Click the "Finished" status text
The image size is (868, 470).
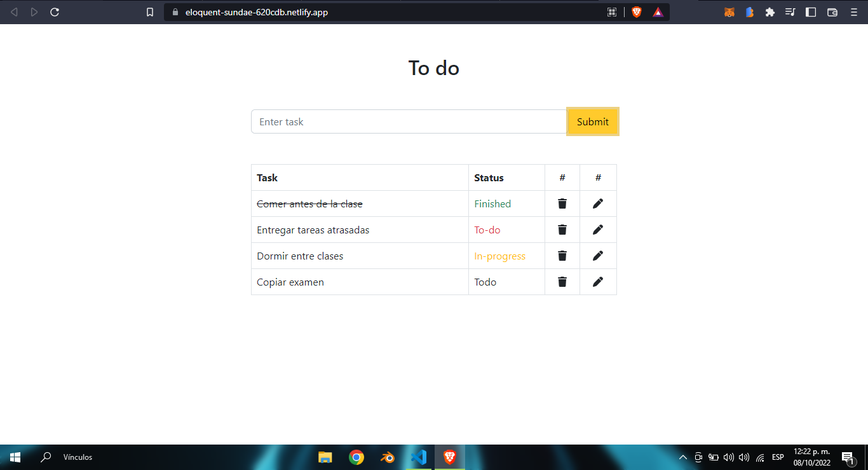tap(492, 204)
